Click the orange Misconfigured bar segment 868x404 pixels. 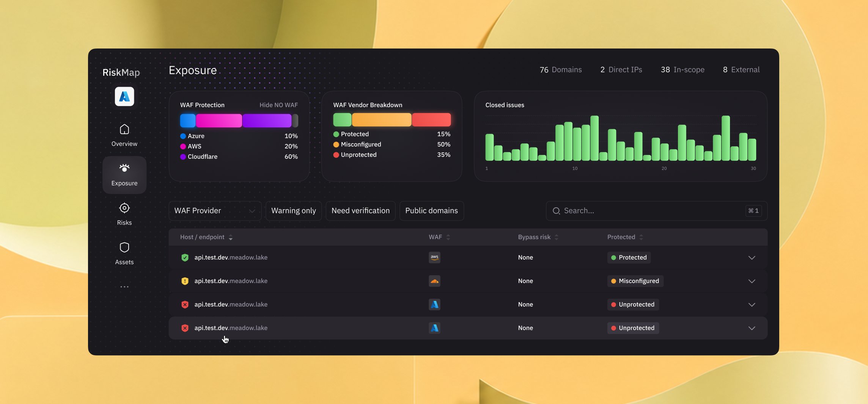pyautogui.click(x=382, y=120)
